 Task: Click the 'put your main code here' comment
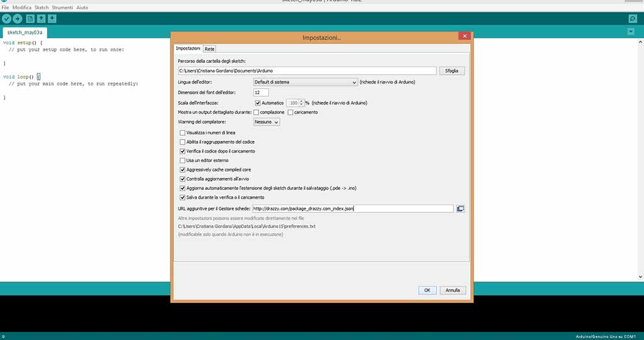point(74,84)
